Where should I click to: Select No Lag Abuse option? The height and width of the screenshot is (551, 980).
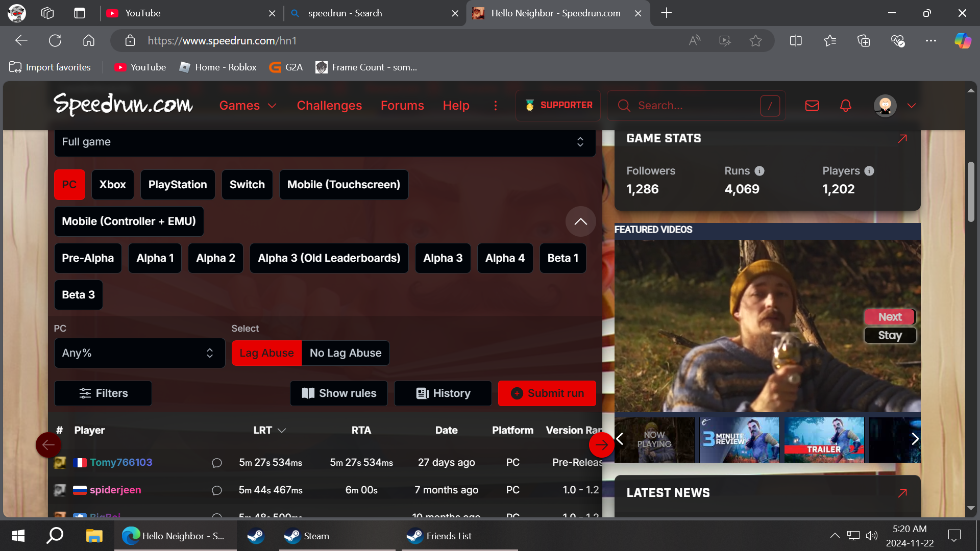coord(346,353)
